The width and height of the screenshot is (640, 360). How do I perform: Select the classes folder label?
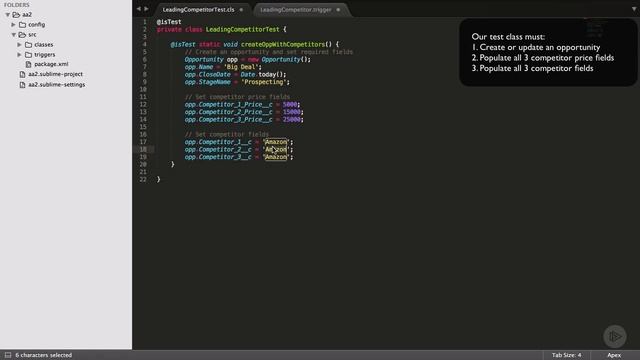(x=44, y=44)
